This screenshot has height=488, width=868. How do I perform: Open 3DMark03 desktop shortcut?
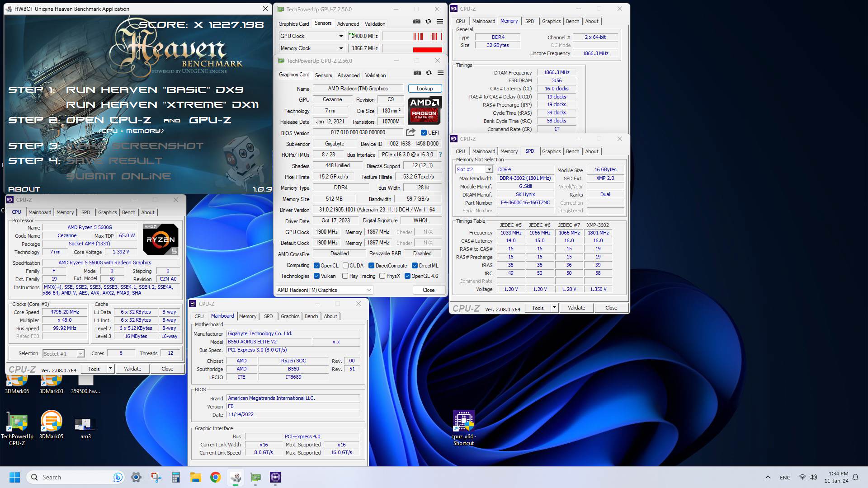(x=51, y=384)
